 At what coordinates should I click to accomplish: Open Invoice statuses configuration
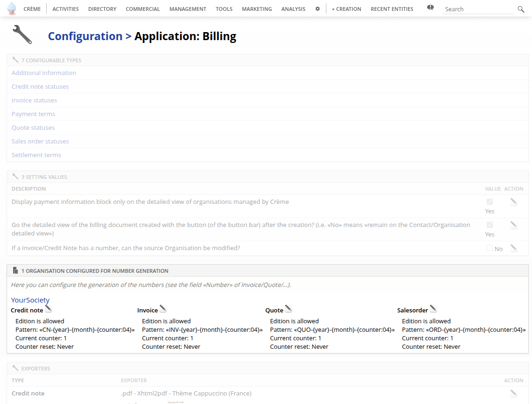34,100
